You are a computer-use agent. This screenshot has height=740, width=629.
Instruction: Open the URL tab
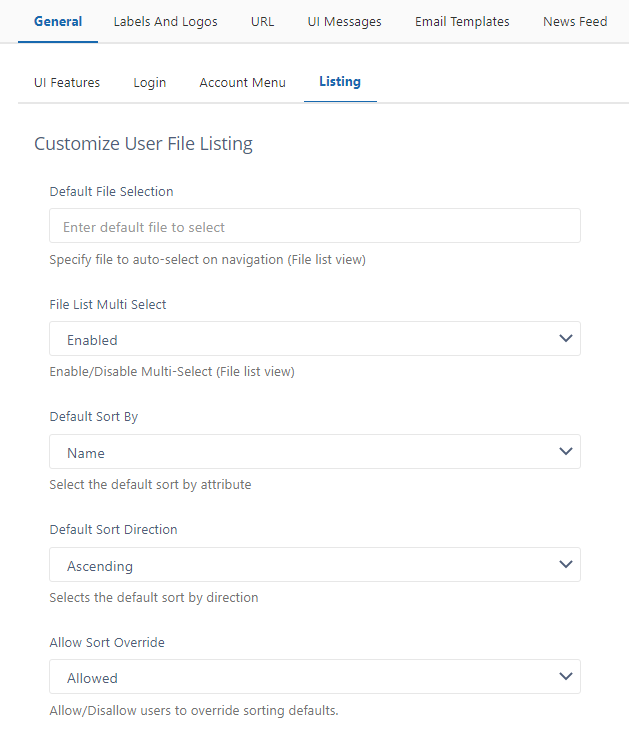pos(262,21)
